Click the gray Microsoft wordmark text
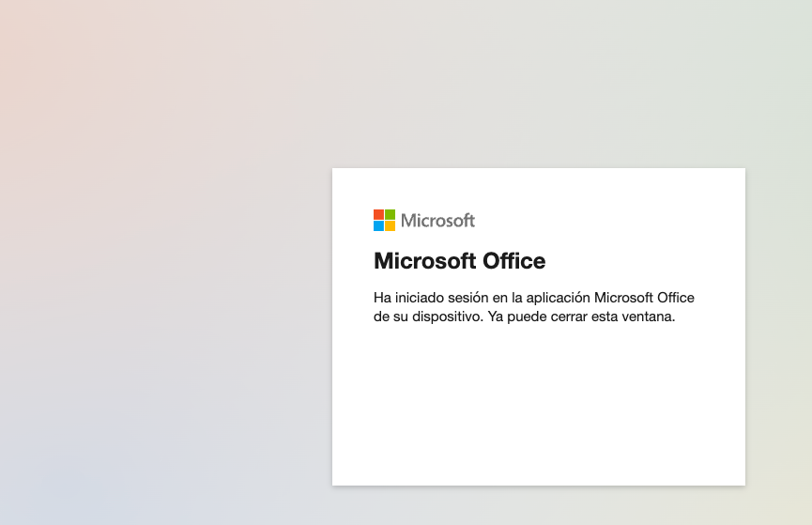Screen dimensions: 812x525 point(437,221)
